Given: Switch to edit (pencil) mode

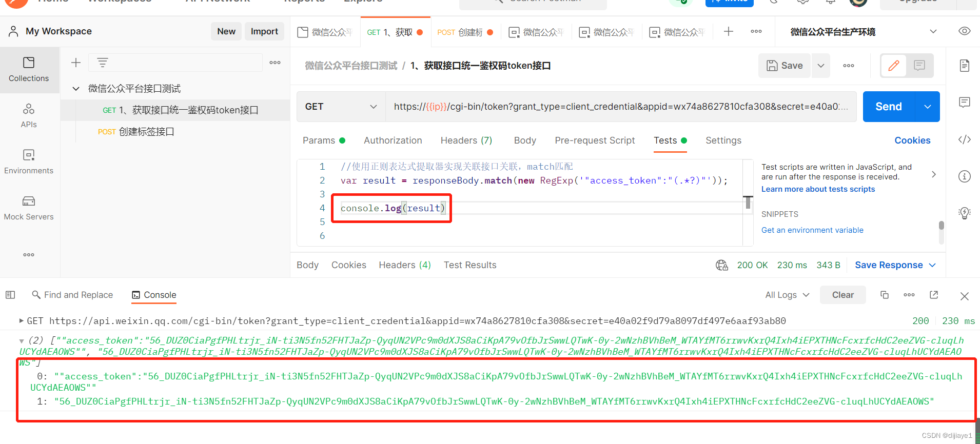Looking at the screenshot, I should (894, 66).
